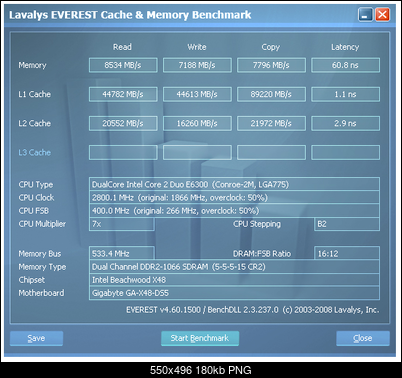Viewport: 402px width, 378px height.
Task: Select L2 Cache Latency 2.9 ns
Action: click(345, 123)
